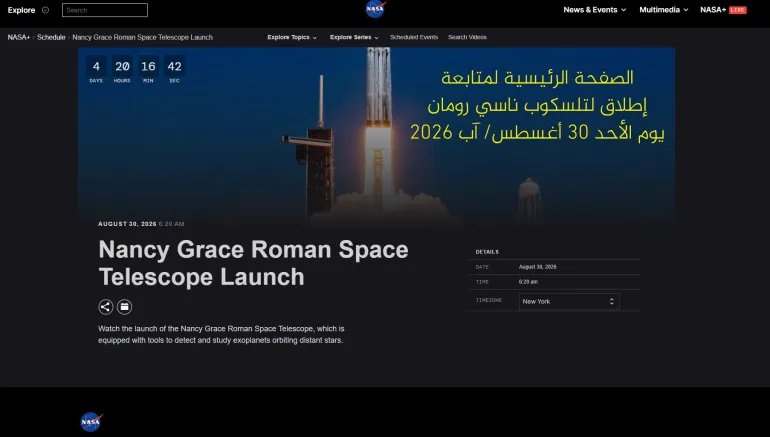Screen dimensions: 770x437
Task: Click the red LIVE badge
Action: [x=738, y=10]
